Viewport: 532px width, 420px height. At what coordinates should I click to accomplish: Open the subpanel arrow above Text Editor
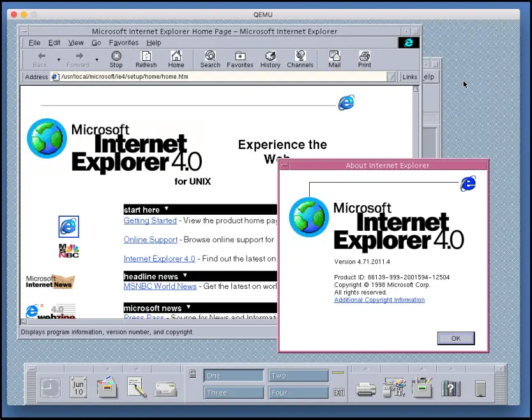[137, 369]
